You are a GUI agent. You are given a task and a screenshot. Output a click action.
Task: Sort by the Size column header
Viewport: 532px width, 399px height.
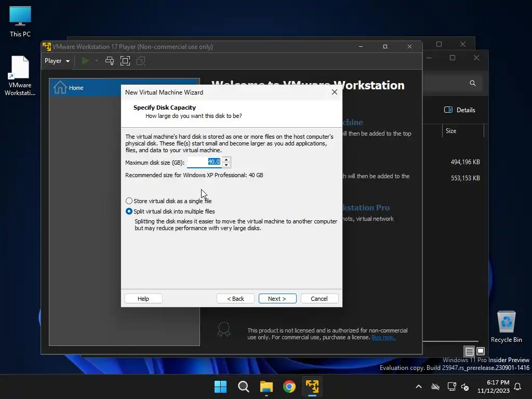coord(463,130)
